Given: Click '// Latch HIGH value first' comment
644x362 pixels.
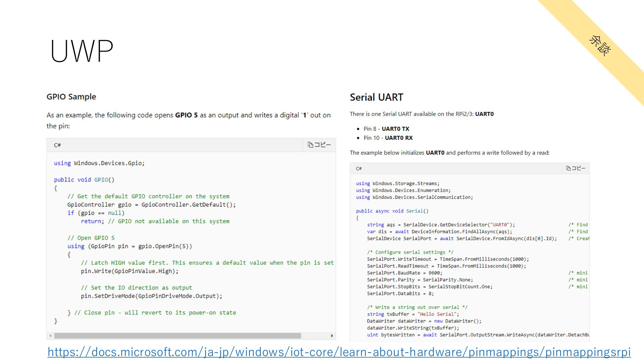Looking at the screenshot, I should point(207,263).
